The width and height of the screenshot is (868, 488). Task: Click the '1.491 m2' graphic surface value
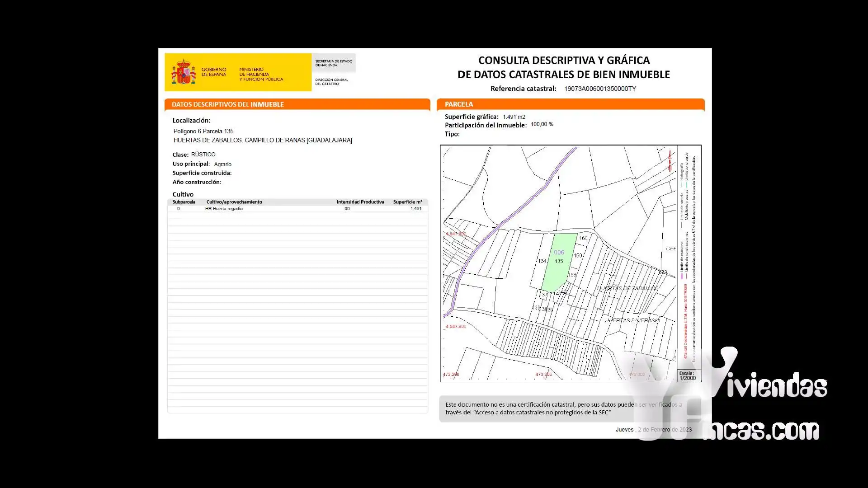514,117
